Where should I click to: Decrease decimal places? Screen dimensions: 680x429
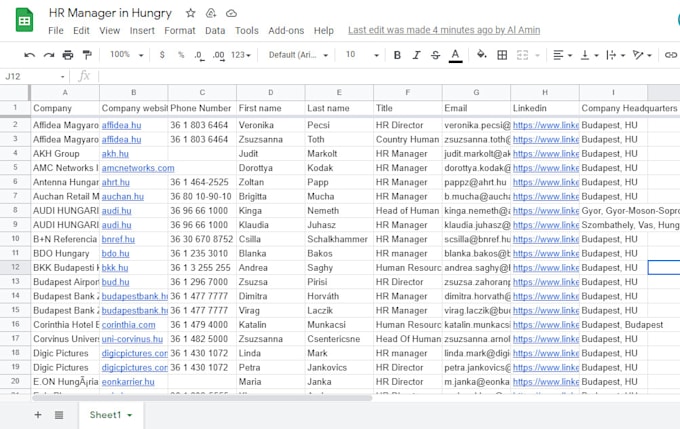coord(199,55)
